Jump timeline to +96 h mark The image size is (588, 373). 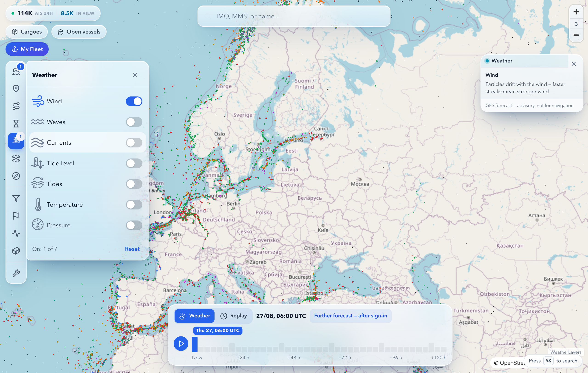[x=396, y=357]
